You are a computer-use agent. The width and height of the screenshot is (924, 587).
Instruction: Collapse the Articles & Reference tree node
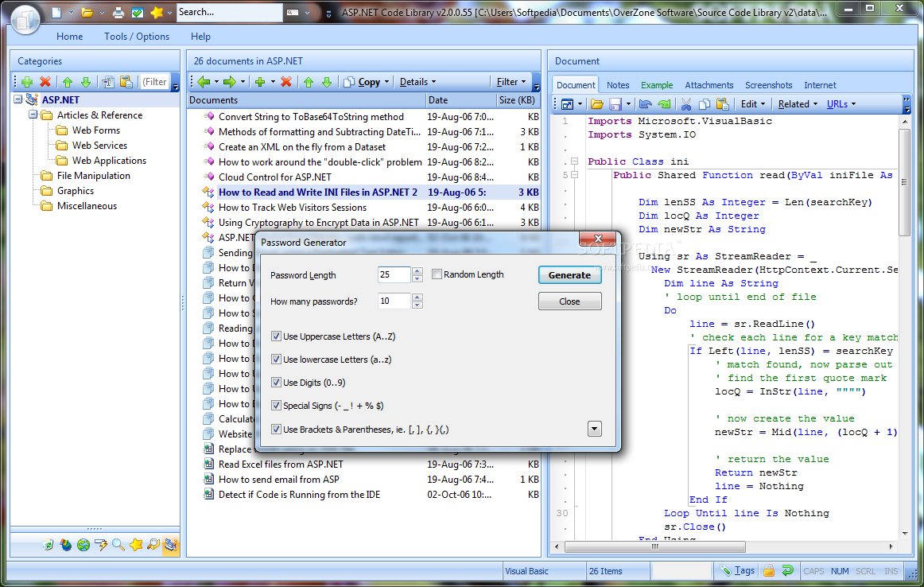coord(33,115)
